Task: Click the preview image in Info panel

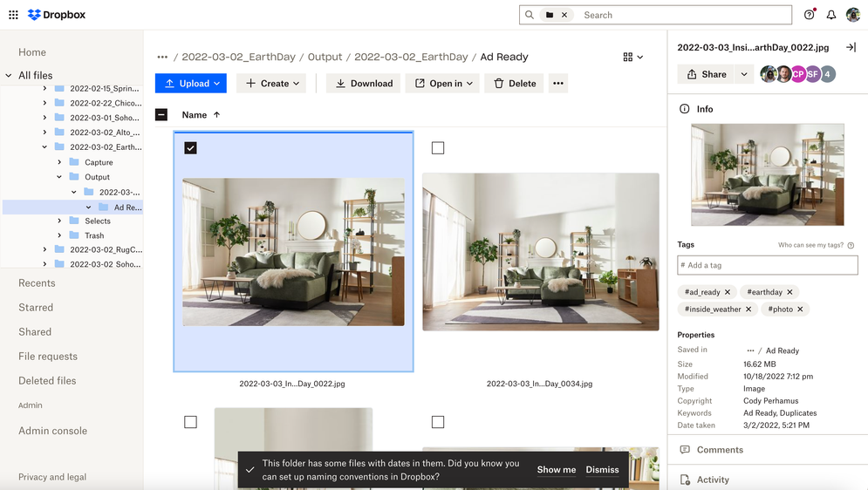Action: click(768, 174)
